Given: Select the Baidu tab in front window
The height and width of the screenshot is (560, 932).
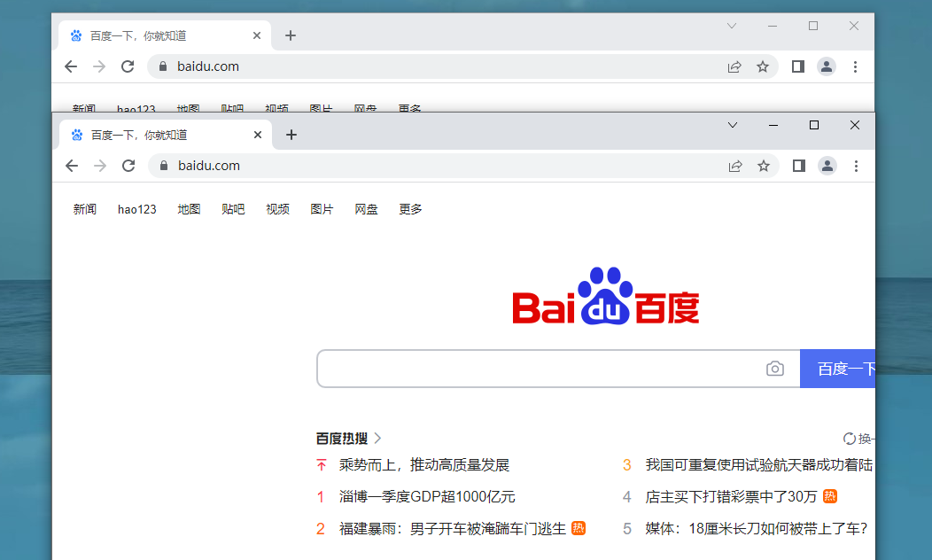Looking at the screenshot, I should click(x=166, y=135).
